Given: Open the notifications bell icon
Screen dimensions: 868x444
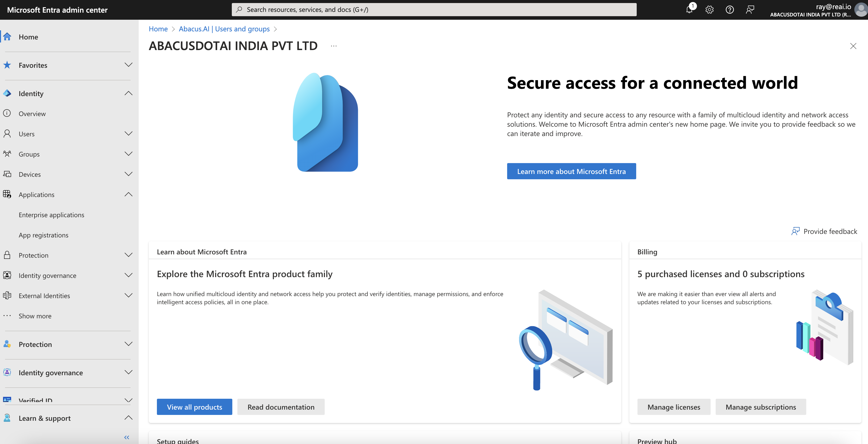Looking at the screenshot, I should click(689, 9).
